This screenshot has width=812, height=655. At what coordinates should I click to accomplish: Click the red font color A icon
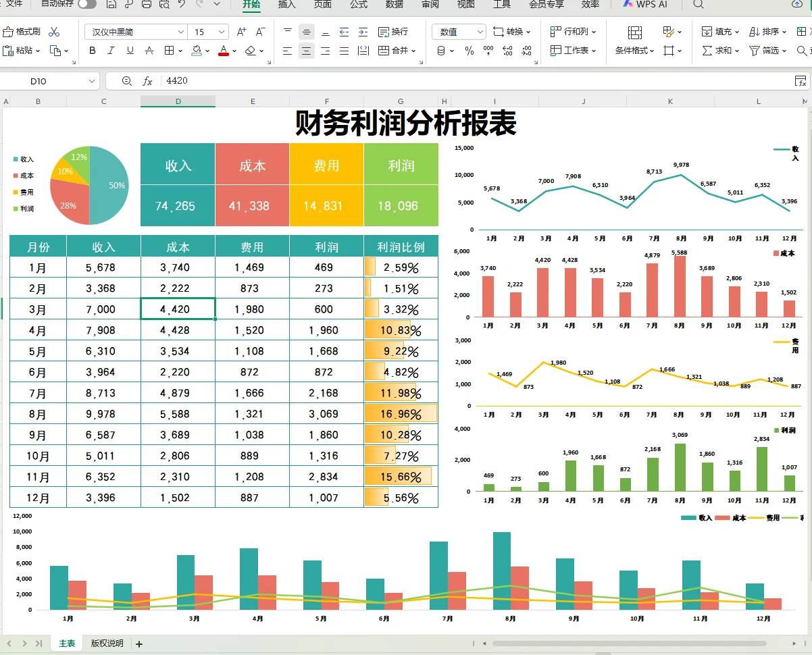coord(224,51)
